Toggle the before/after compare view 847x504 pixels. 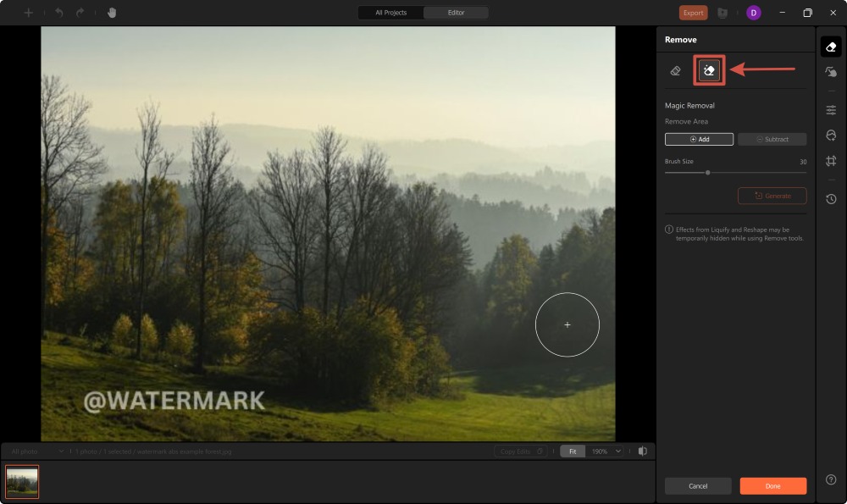click(645, 451)
